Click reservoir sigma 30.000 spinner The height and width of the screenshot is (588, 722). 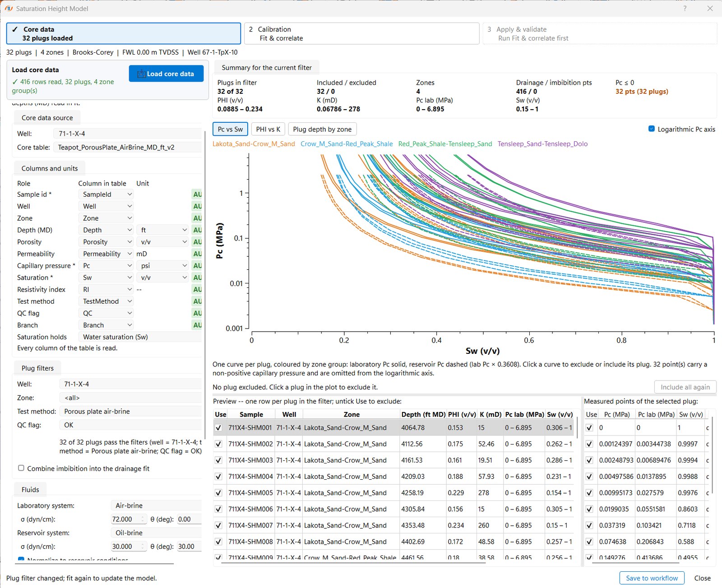pos(129,546)
